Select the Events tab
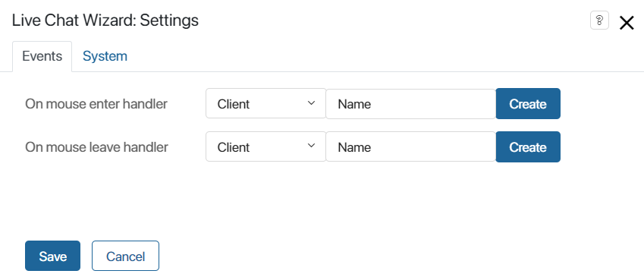Viewport: 644px width, 277px height. point(42,56)
